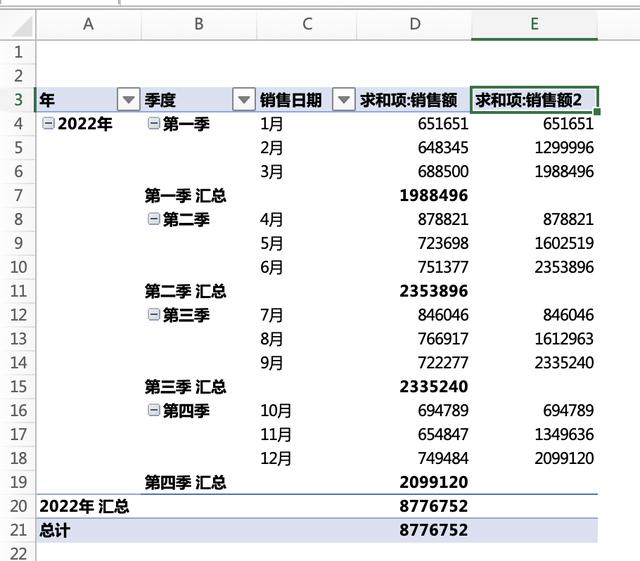Open the 销售日期 filter dropdown

[x=343, y=99]
